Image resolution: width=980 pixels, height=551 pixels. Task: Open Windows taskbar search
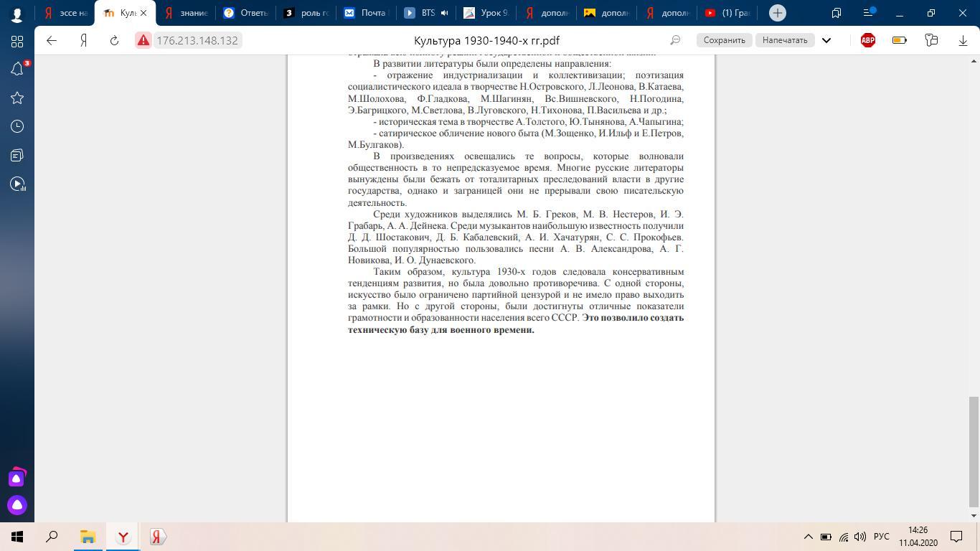52,537
